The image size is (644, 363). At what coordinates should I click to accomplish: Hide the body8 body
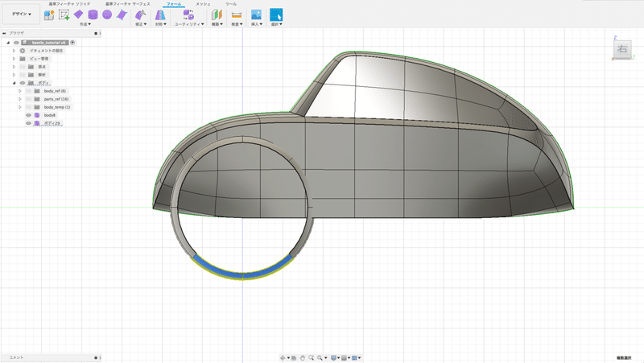point(29,115)
